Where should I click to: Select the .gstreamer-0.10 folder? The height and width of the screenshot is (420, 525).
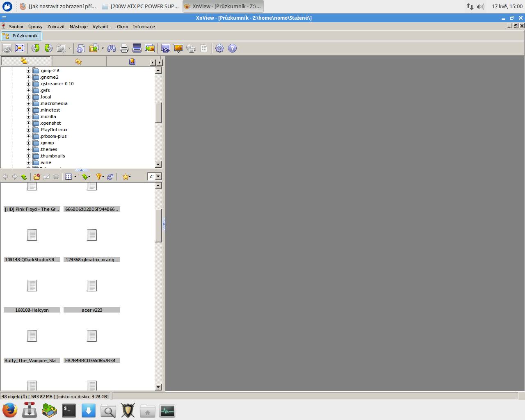coord(57,84)
